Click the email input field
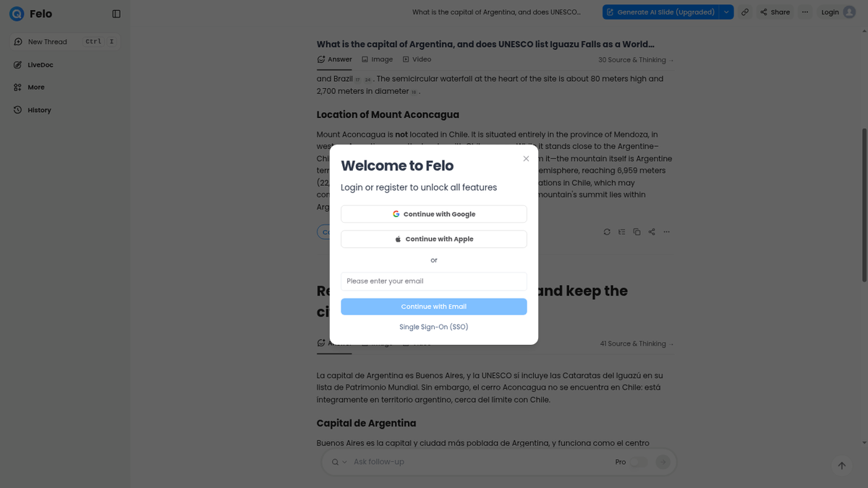This screenshot has height=488, width=868. point(434,281)
